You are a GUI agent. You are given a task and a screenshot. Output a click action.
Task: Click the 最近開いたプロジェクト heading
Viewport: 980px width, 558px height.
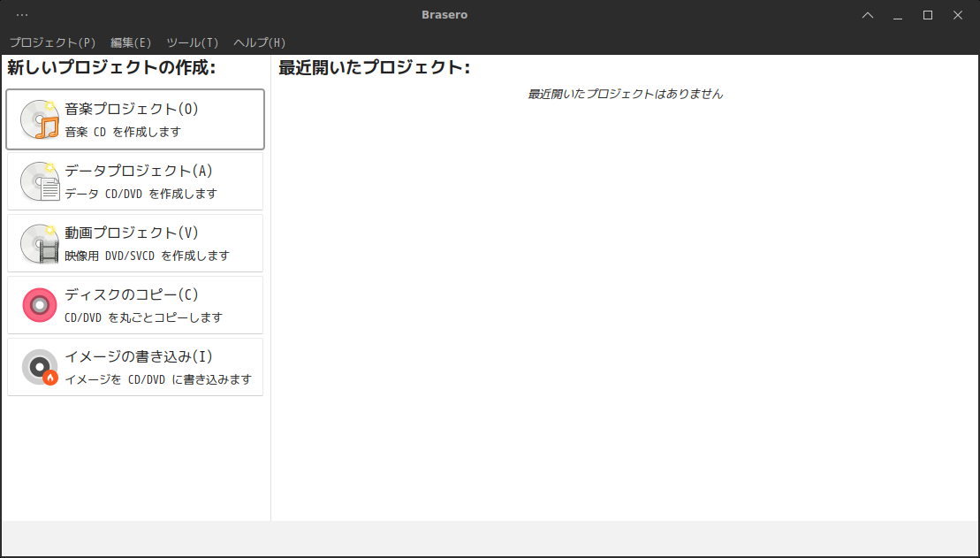[x=374, y=67]
